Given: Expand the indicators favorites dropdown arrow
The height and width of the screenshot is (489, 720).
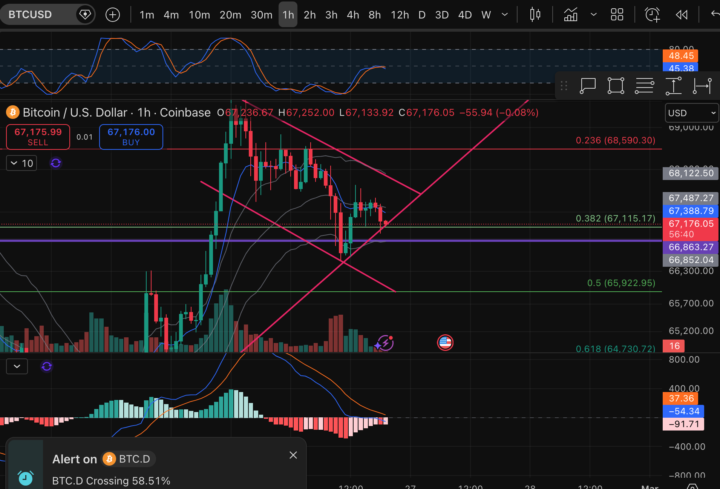Looking at the screenshot, I should click(x=594, y=15).
